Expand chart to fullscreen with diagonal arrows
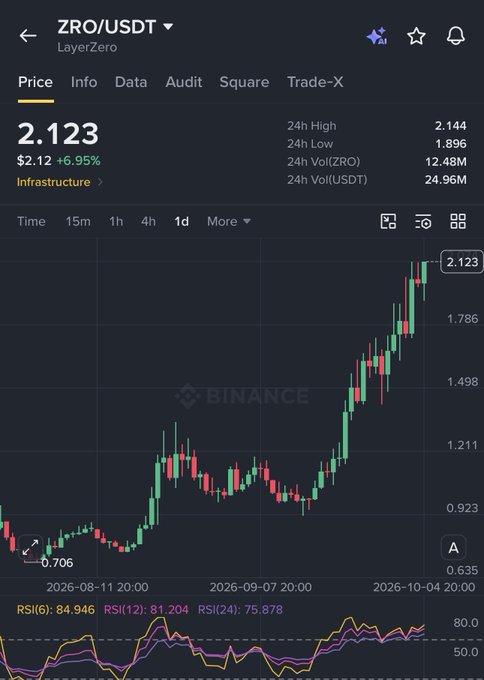 (x=30, y=547)
